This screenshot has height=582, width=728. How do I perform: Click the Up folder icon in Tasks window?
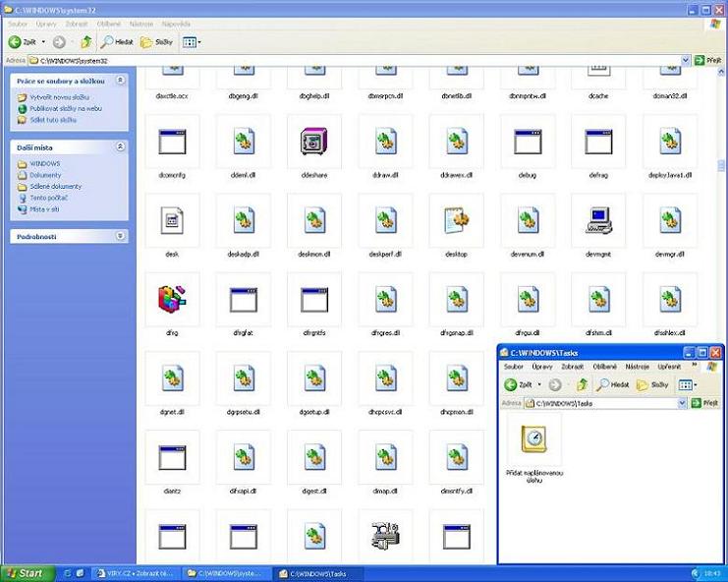pos(582,384)
